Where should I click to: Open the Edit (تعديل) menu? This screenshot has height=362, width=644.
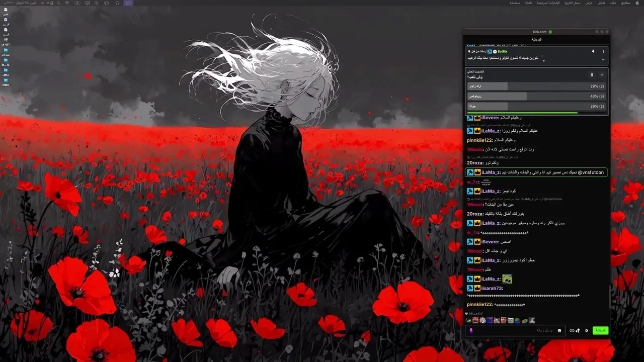coord(601,3)
